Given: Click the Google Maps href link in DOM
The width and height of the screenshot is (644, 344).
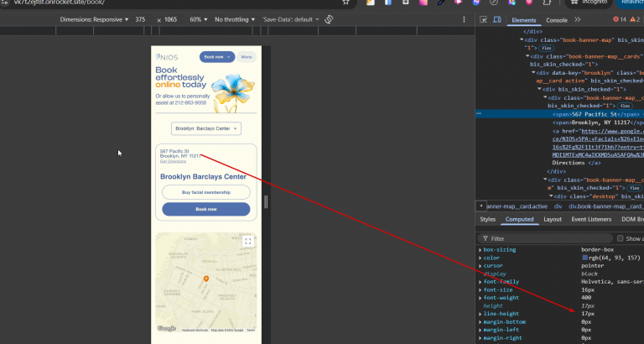Looking at the screenshot, I should pos(598,143).
